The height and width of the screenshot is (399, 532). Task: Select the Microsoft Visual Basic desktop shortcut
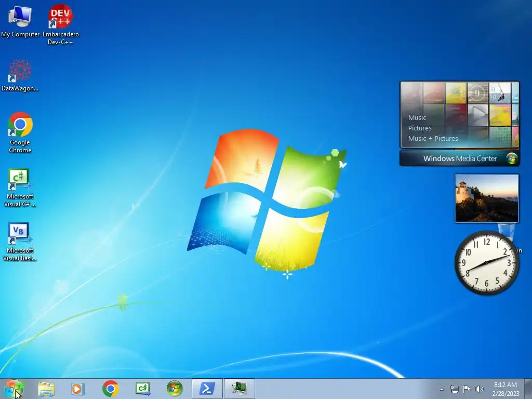tap(20, 242)
